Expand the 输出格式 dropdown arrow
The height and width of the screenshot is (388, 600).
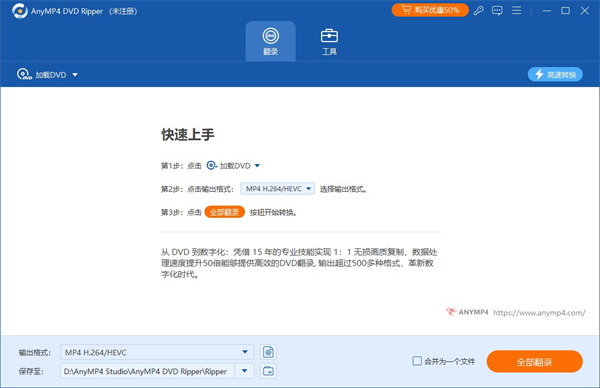pos(245,352)
